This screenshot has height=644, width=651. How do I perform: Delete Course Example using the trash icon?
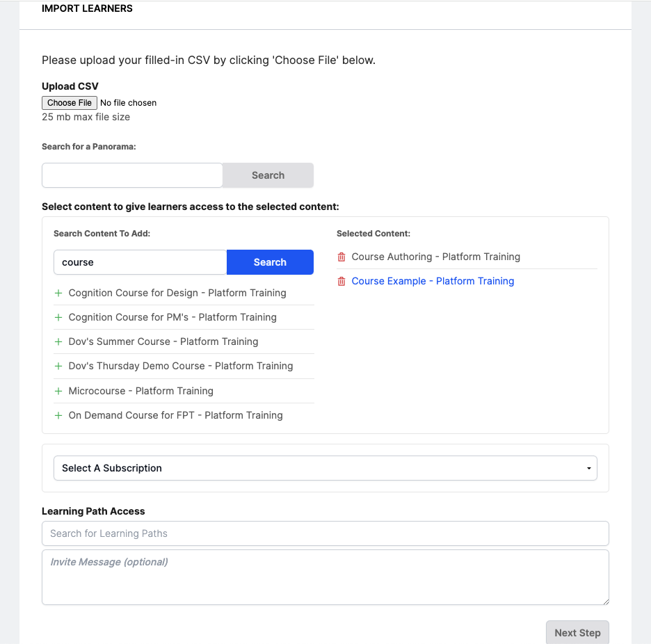pos(341,282)
